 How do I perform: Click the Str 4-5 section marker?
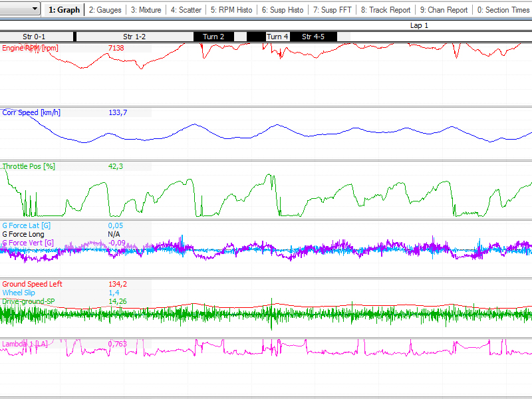[x=313, y=37]
